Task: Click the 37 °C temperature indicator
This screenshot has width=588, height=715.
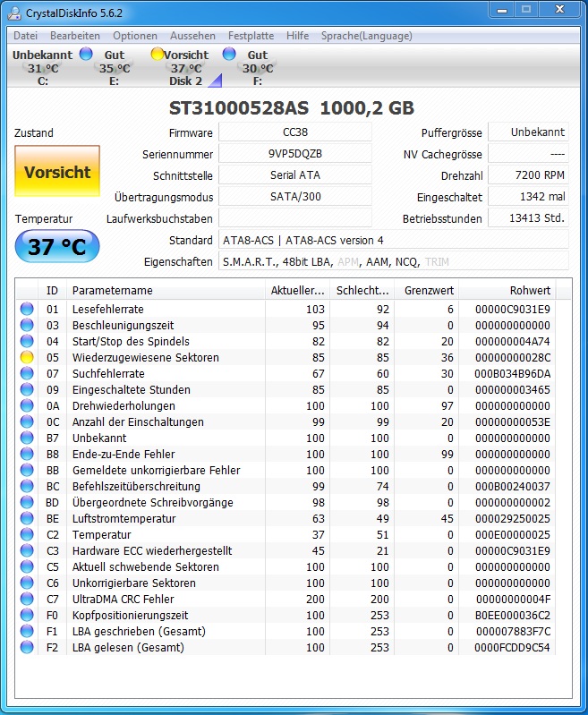Action: click(57, 246)
